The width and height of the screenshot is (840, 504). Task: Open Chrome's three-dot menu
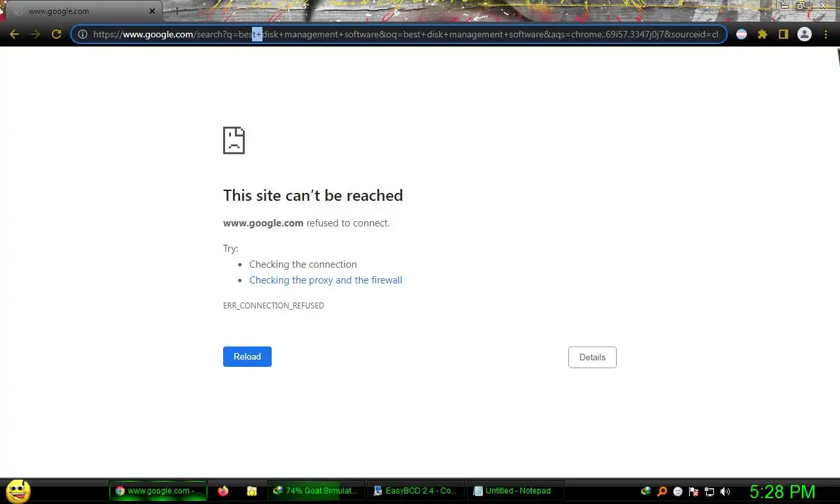(825, 34)
